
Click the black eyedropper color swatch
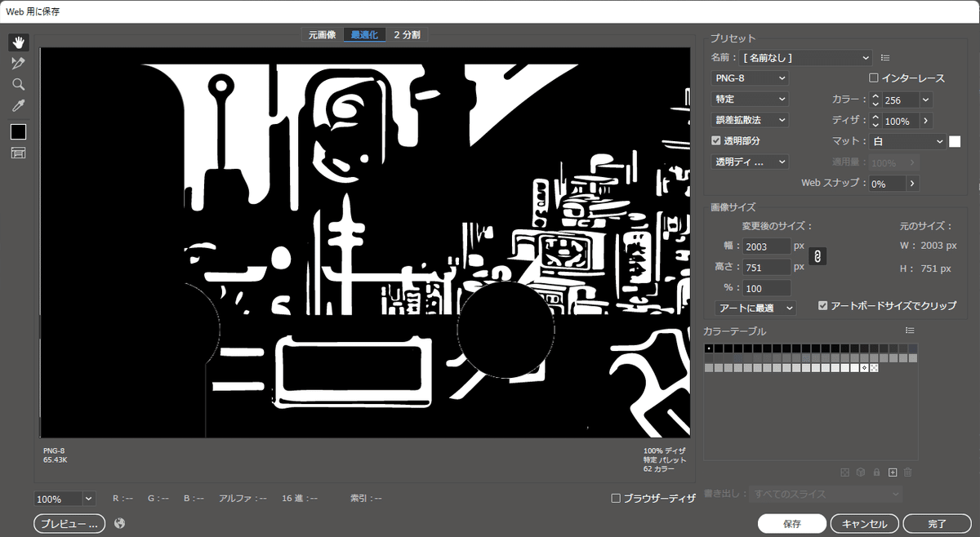coord(18,131)
